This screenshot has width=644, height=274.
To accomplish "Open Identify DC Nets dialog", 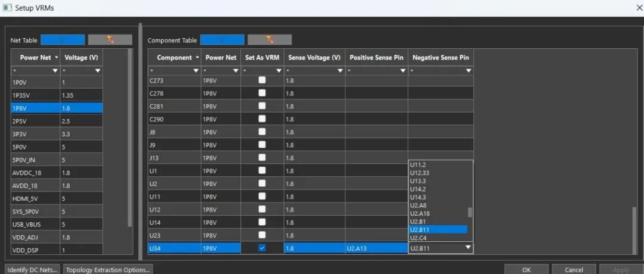I will [x=33, y=269].
